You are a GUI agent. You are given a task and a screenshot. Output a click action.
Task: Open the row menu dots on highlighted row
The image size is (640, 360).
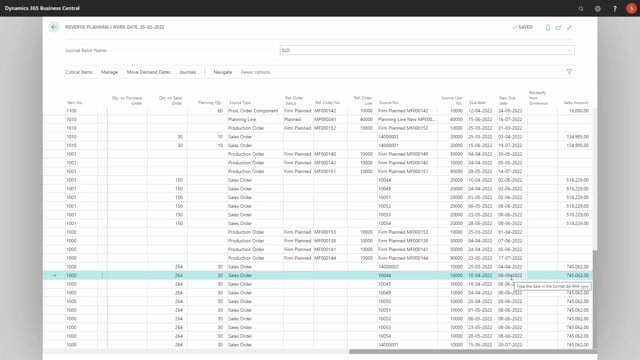(x=102, y=276)
